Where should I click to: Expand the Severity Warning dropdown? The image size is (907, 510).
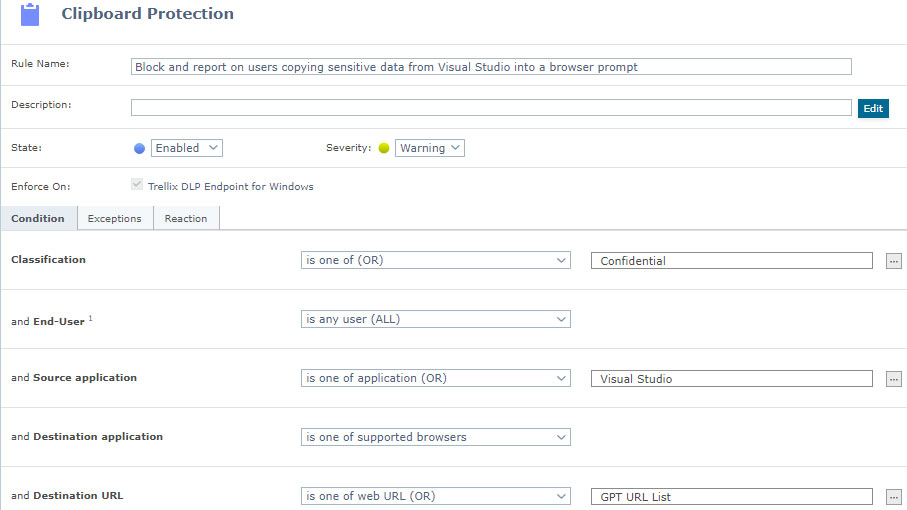tap(430, 148)
